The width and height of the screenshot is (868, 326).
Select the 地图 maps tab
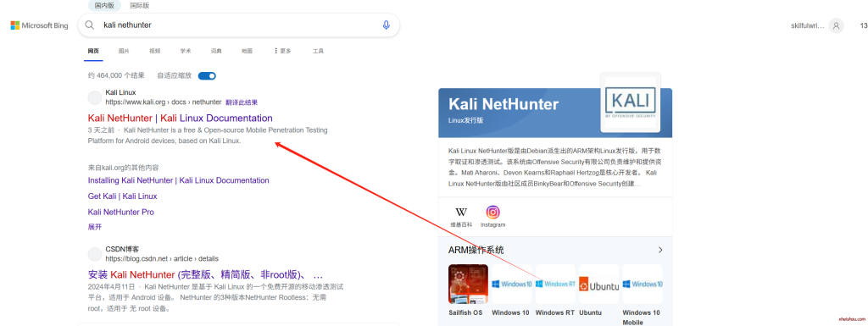pos(247,51)
